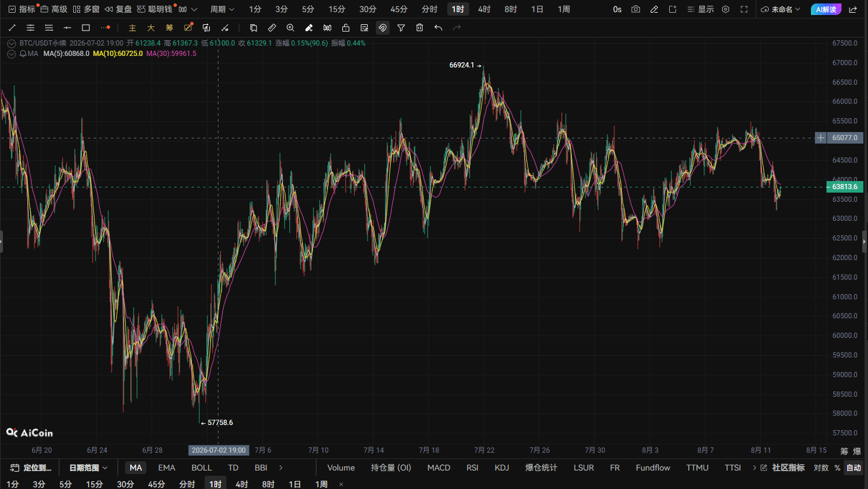868x489 pixels.
Task: Open the 定位到 go-to-date button
Action: point(31,468)
